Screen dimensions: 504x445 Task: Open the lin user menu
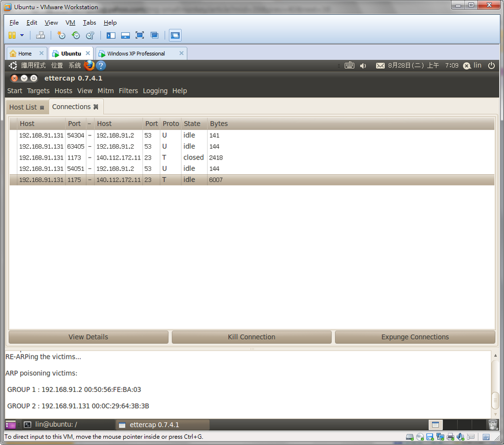click(x=472, y=65)
